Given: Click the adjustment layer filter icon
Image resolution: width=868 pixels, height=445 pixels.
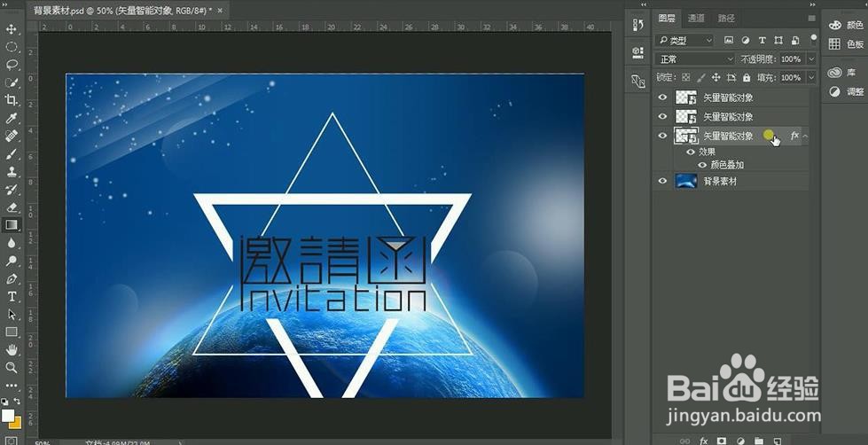Looking at the screenshot, I should click(745, 40).
